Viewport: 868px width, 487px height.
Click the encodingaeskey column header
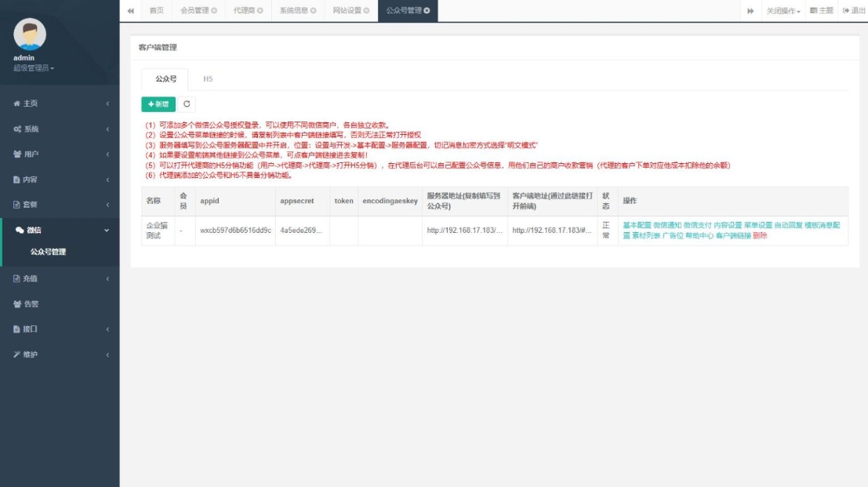tap(390, 201)
